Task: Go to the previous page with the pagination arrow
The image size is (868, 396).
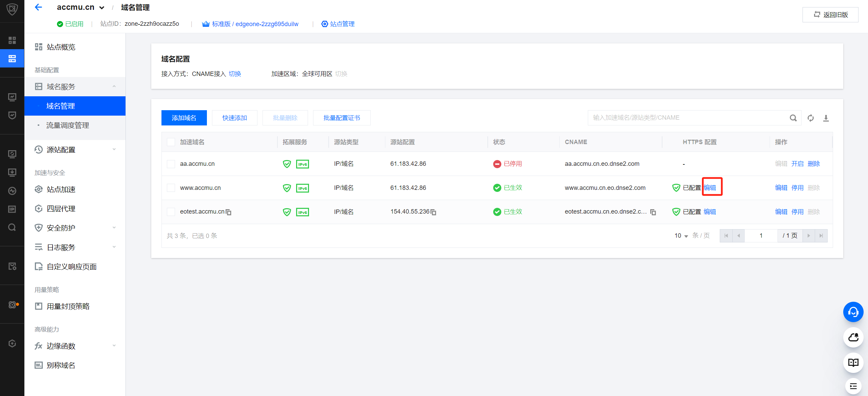Action: tap(738, 236)
